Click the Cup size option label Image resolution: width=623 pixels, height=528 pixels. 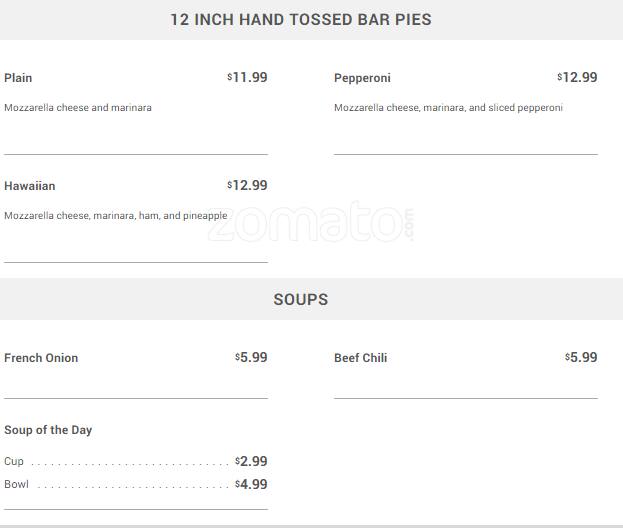tap(14, 462)
